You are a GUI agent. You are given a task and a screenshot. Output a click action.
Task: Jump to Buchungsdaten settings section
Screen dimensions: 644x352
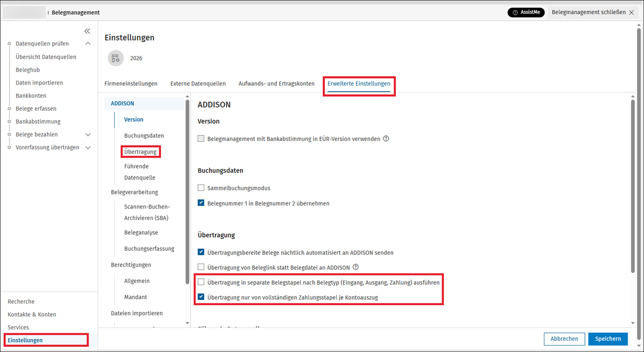(144, 135)
